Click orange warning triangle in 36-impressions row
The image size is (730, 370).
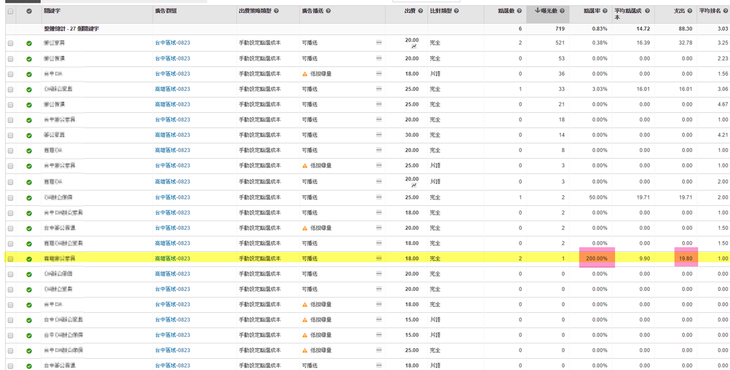[305, 74]
